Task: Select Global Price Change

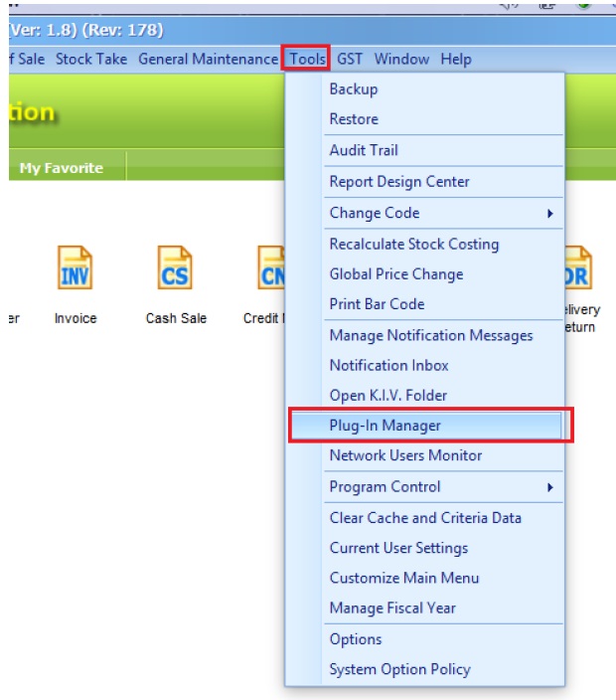Action: pos(396,273)
